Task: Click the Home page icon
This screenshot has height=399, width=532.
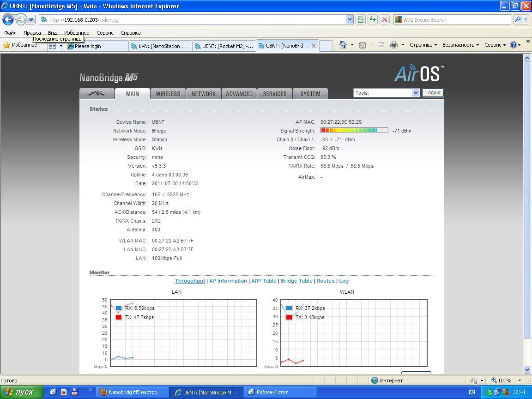Action: click(x=343, y=45)
